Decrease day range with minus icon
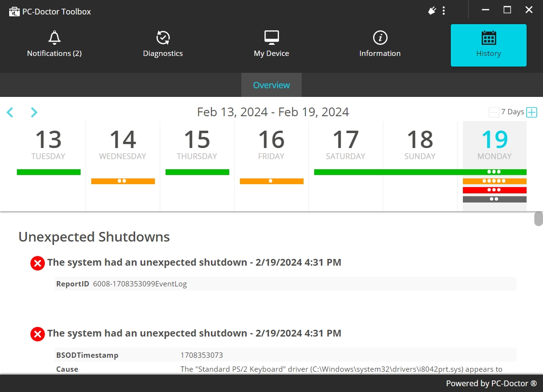This screenshot has width=543, height=392. (x=494, y=112)
